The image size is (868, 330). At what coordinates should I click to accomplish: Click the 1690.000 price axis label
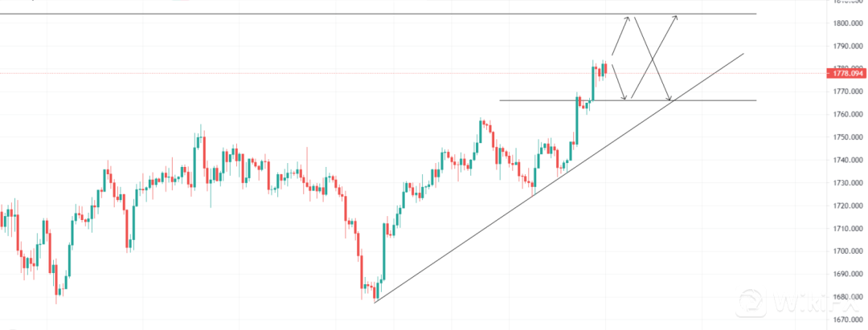point(847,275)
